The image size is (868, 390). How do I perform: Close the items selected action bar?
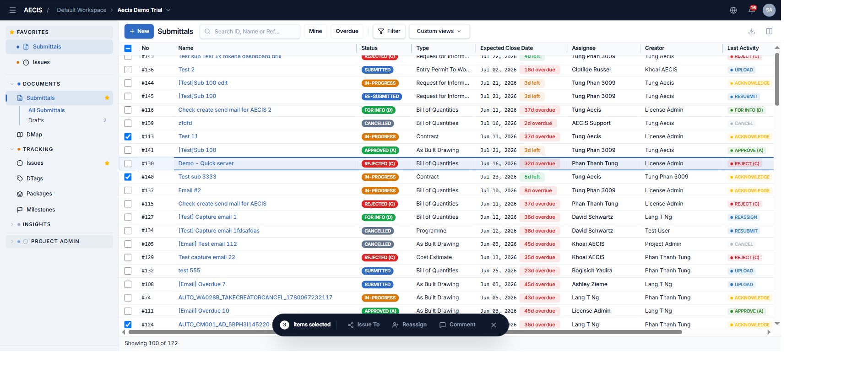pos(494,325)
